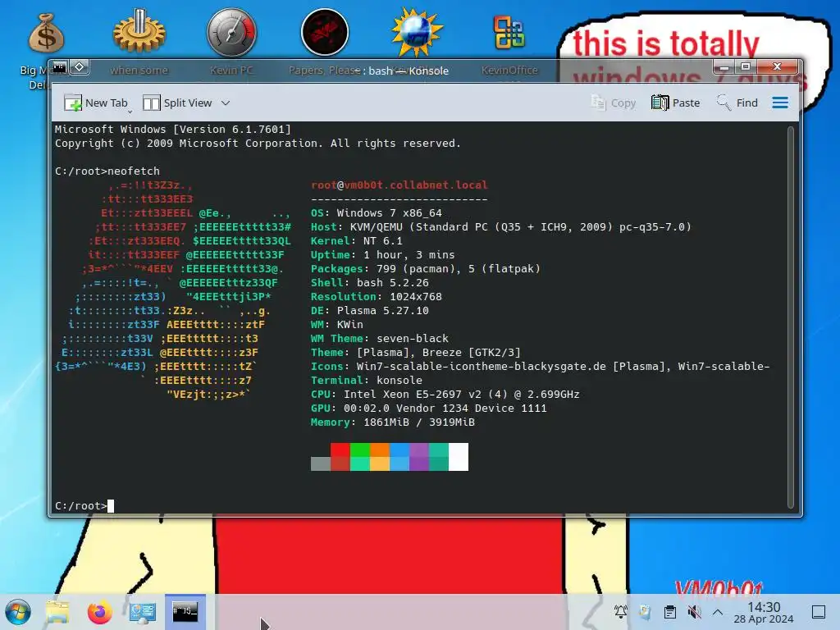
Task: Click the show desktop button
Action: tap(819, 612)
